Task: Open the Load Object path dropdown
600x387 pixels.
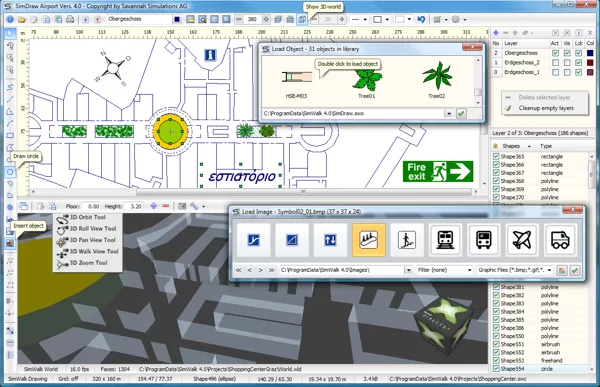Action: click(x=449, y=114)
